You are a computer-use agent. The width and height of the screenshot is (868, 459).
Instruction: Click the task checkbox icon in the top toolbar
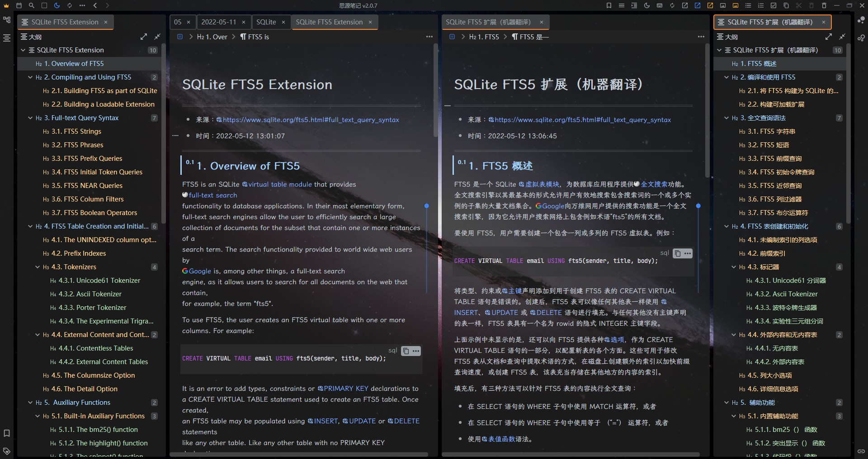(774, 5)
